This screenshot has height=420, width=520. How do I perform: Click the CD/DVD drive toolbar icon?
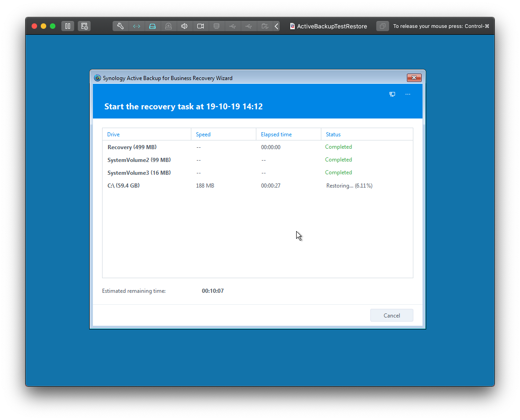tap(168, 26)
